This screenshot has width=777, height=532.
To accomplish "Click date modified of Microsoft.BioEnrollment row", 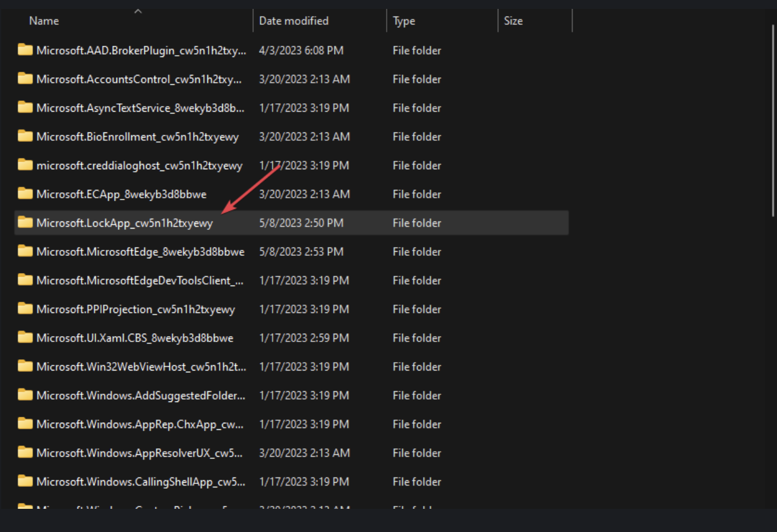I will [x=304, y=137].
